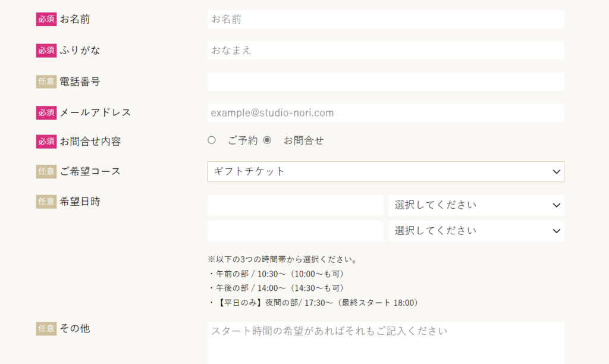Viewport: 609px width, 364px height.
Task: Expand the second 選択してください time dropdown
Action: click(476, 231)
